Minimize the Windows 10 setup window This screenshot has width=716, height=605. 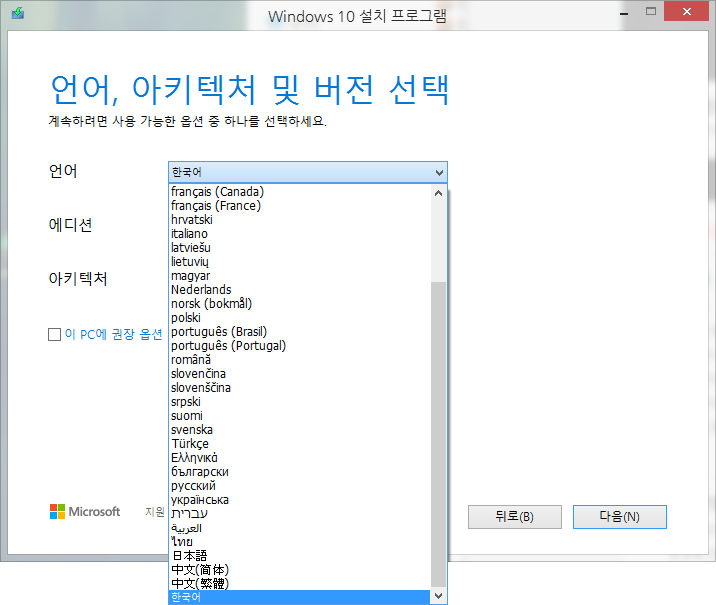624,14
